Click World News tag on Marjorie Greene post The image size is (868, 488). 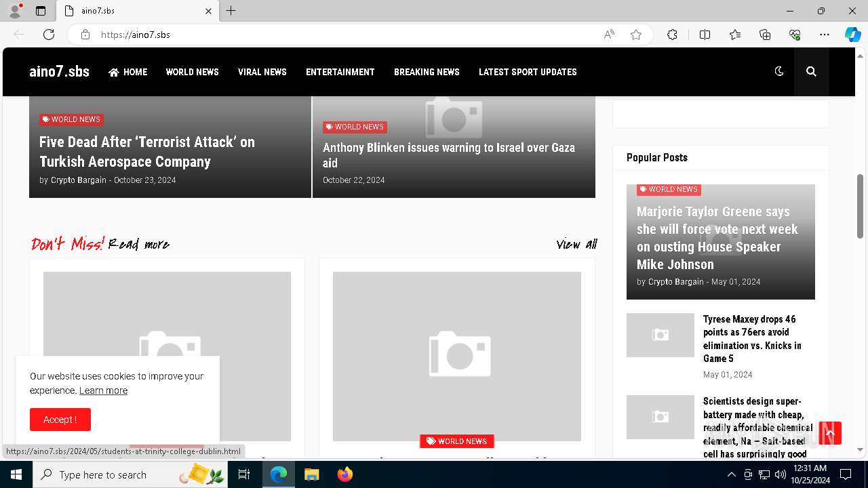[x=669, y=190]
